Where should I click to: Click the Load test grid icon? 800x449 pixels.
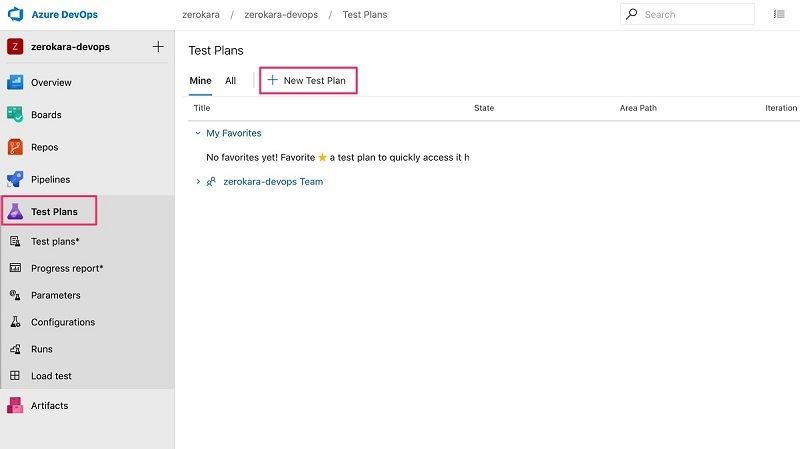pyautogui.click(x=15, y=376)
